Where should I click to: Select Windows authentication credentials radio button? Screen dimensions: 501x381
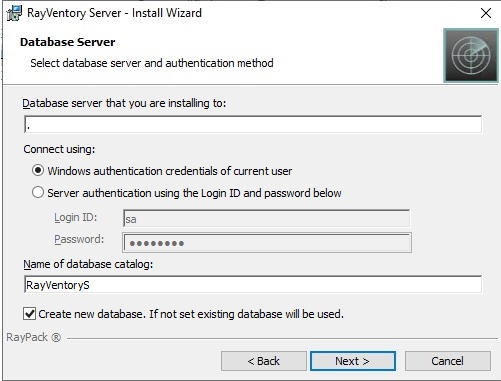coord(38,171)
